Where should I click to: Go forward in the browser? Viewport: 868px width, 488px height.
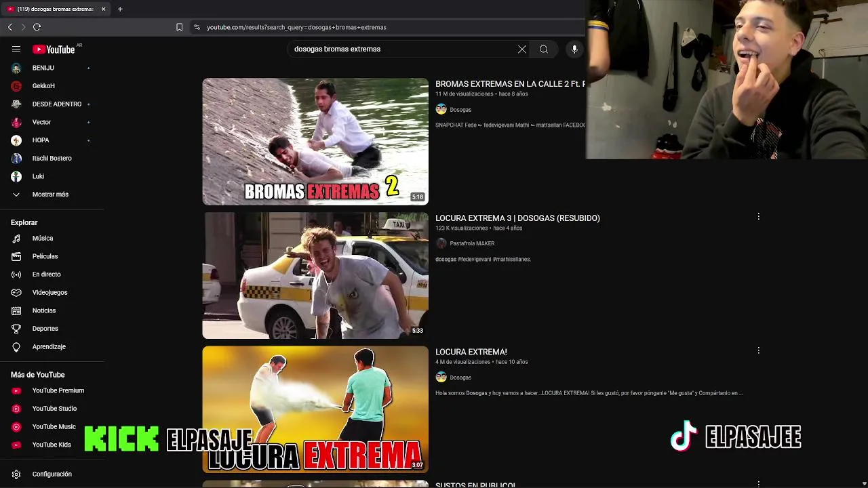(x=22, y=27)
